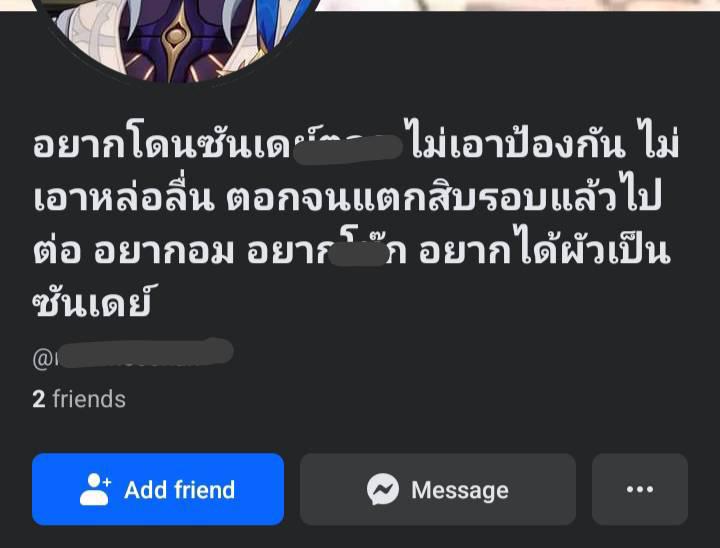Click the word "friends" under the username
The image size is (720, 548).
pyautogui.click(x=89, y=399)
